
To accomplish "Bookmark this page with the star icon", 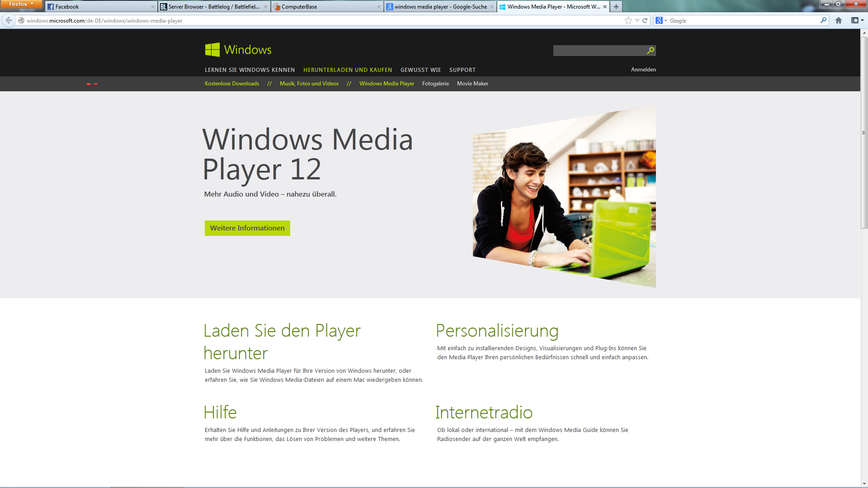I will (628, 20).
